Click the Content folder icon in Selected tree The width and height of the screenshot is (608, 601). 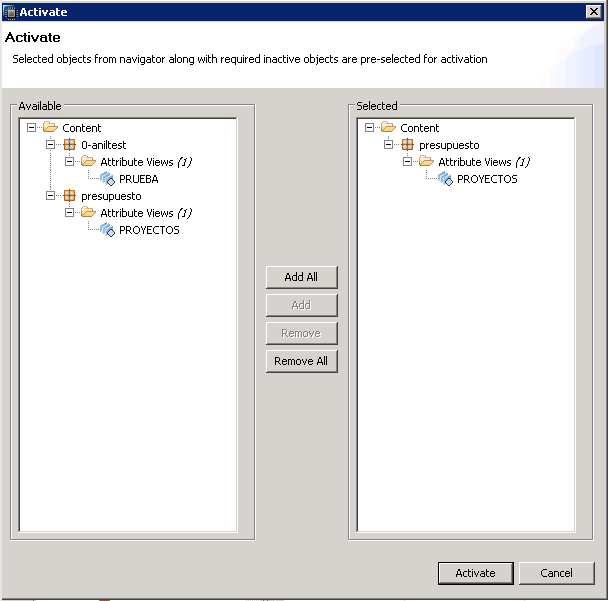click(388, 128)
